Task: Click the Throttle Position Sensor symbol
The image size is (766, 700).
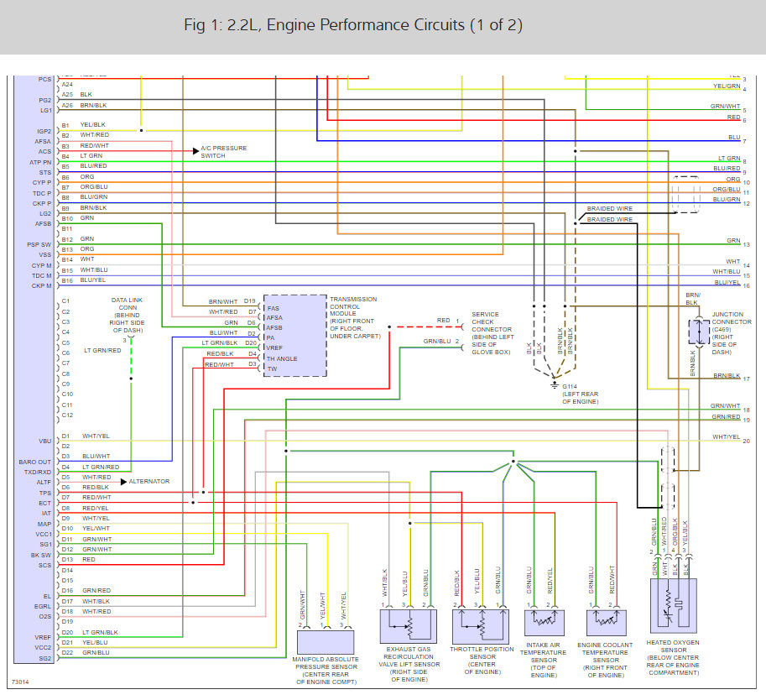Action: 481,626
